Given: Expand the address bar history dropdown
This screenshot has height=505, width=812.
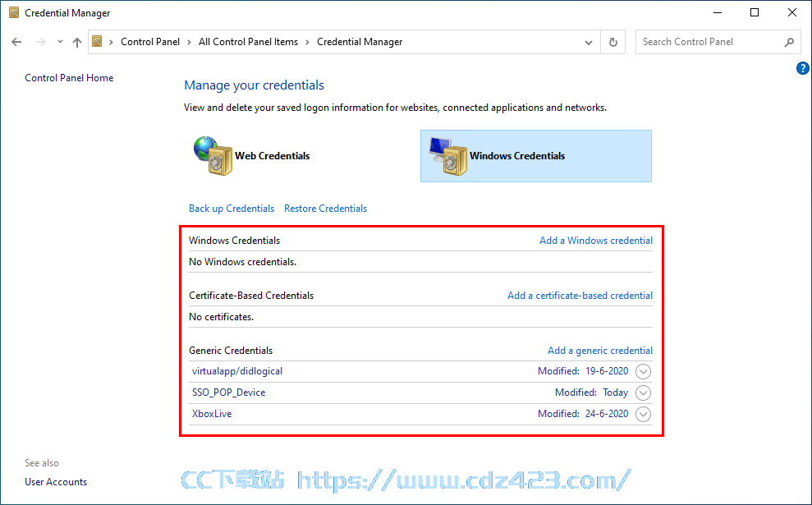Looking at the screenshot, I should pyautogui.click(x=589, y=42).
